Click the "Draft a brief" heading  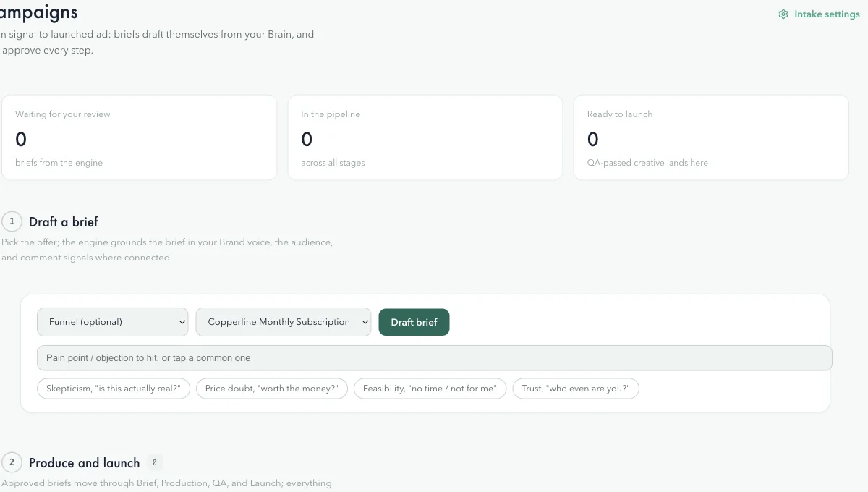64,222
